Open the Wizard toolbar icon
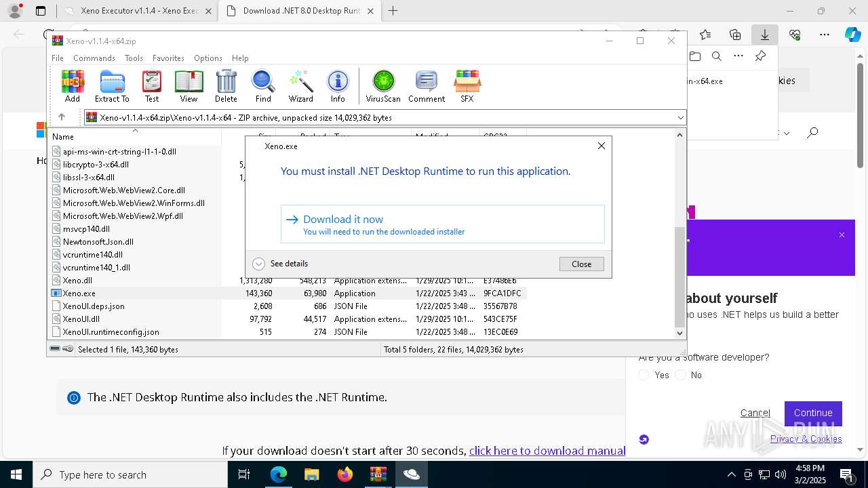868x488 pixels. coord(300,86)
